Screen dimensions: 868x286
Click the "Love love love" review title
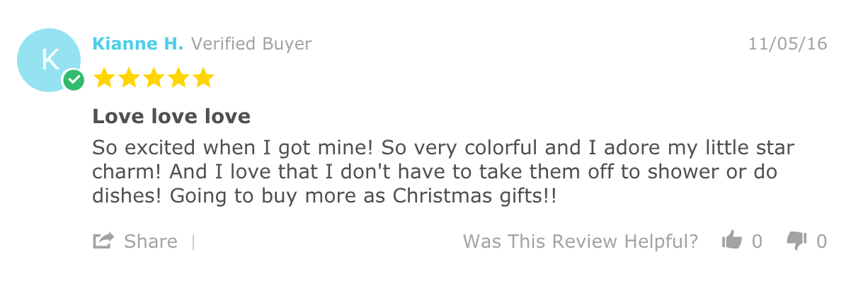pyautogui.click(x=171, y=116)
